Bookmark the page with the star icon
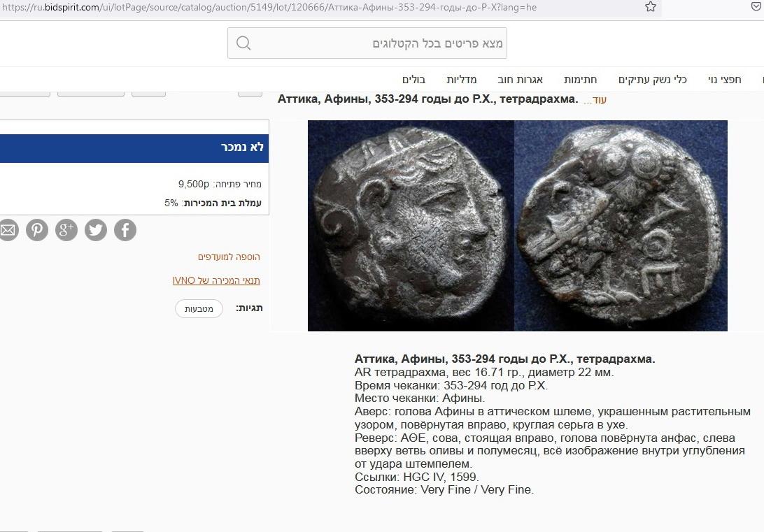Viewport: 764px width, 532px height. 651,7
